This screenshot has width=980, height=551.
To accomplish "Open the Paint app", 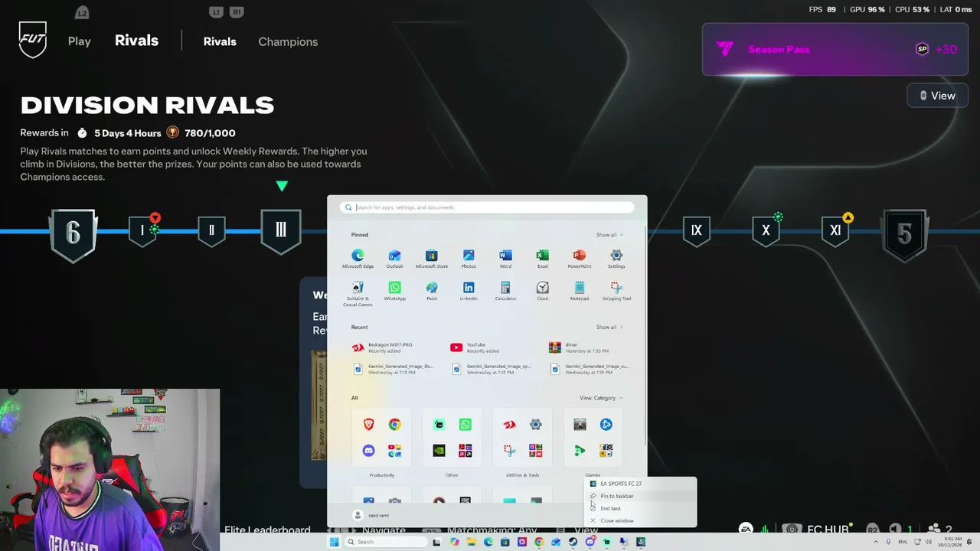I will click(432, 291).
